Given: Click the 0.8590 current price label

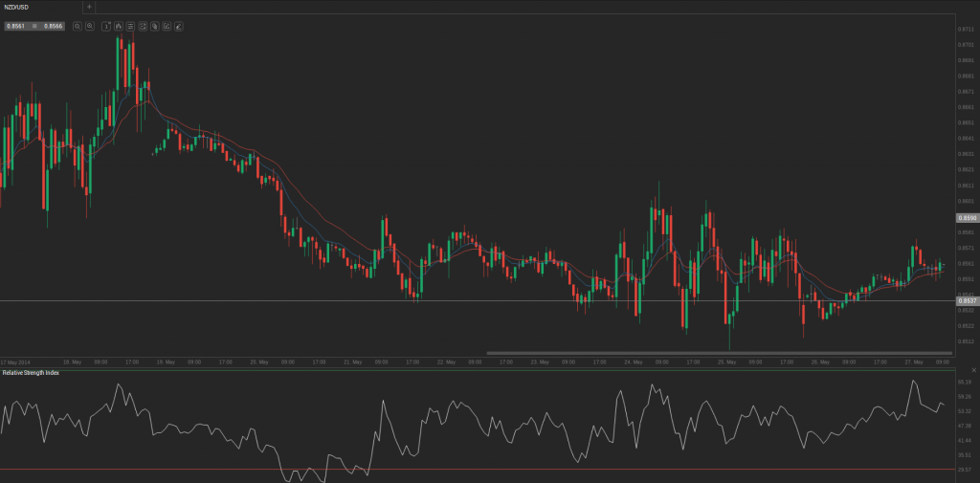Looking at the screenshot, I should 965,218.
